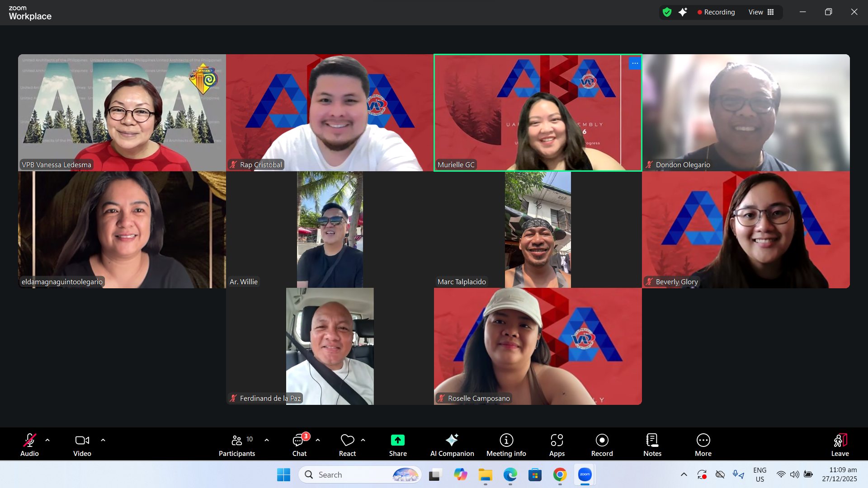This screenshot has height=488, width=868.
Task: Click the Recording status indicator
Action: click(x=716, y=12)
